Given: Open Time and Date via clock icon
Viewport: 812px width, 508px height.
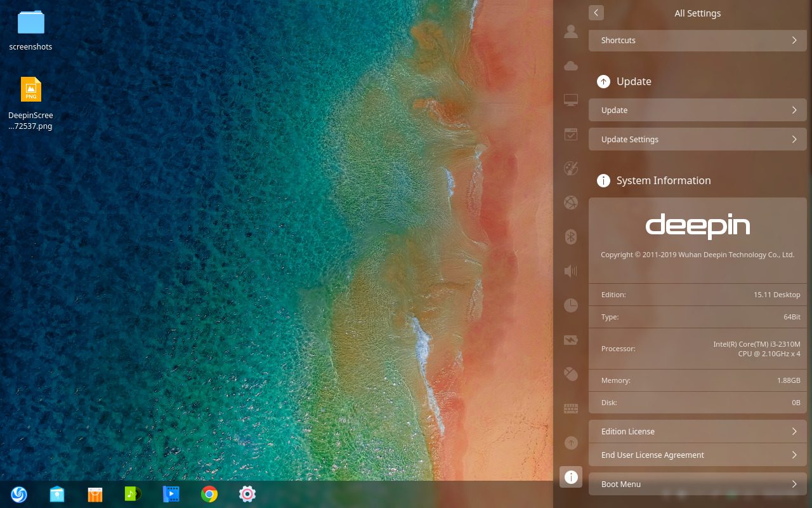Looking at the screenshot, I should tap(570, 305).
